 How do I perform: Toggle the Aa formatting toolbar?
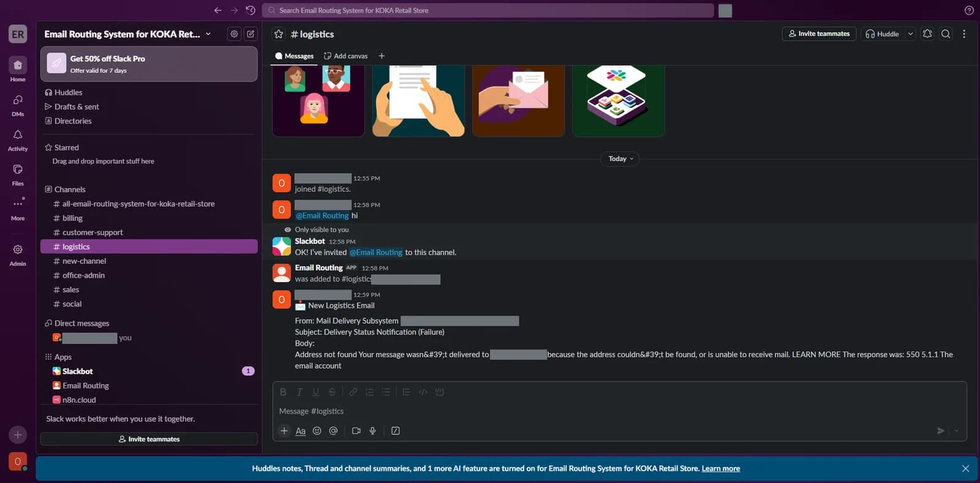[x=301, y=431]
